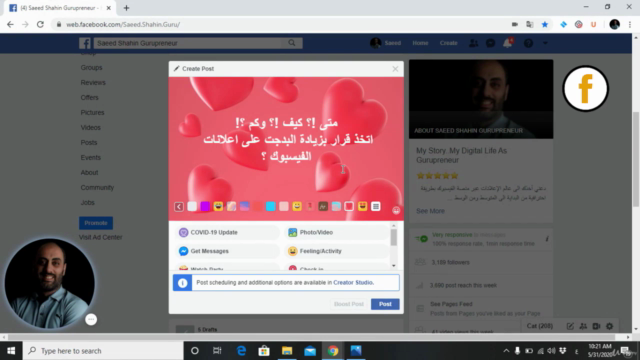Screen dimensions: 640x360
Task: Click the Promote button
Action: 96,223
